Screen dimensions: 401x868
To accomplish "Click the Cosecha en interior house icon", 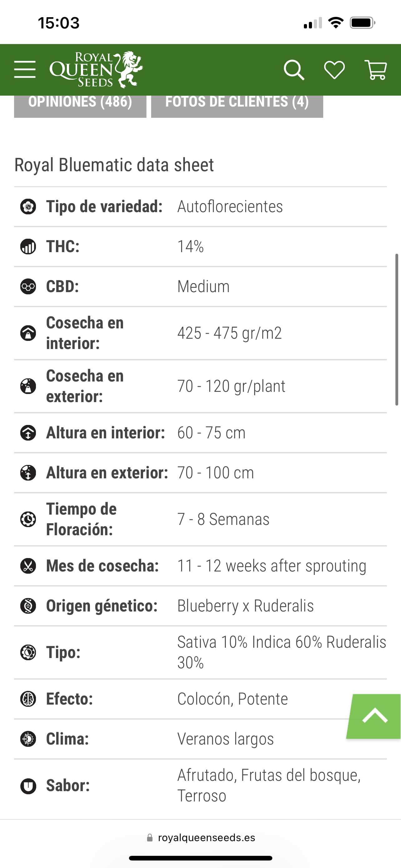I will 28,333.
